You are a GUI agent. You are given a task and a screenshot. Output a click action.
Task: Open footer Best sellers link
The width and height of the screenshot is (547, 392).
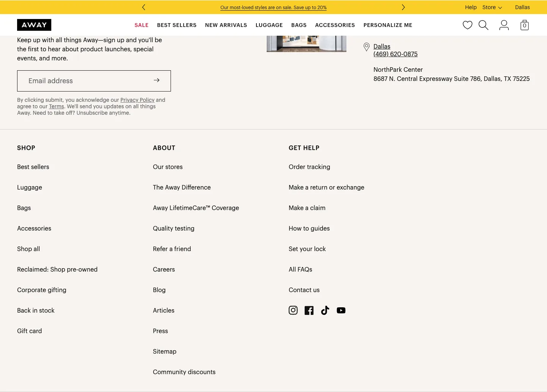[33, 167]
